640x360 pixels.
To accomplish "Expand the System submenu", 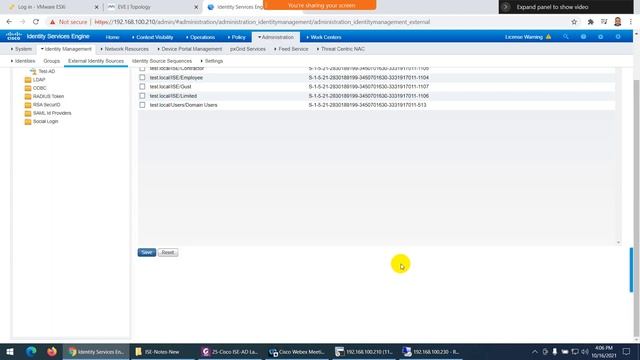I will [x=21, y=49].
